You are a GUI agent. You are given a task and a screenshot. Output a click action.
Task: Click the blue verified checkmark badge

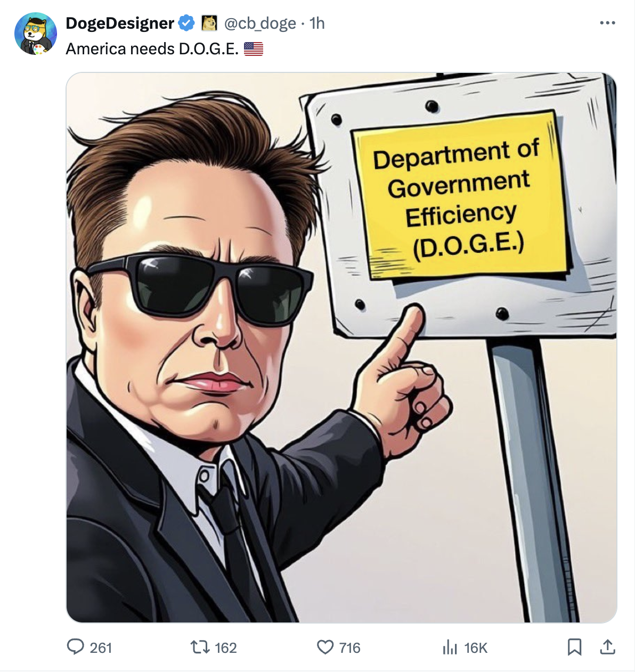coord(186,23)
